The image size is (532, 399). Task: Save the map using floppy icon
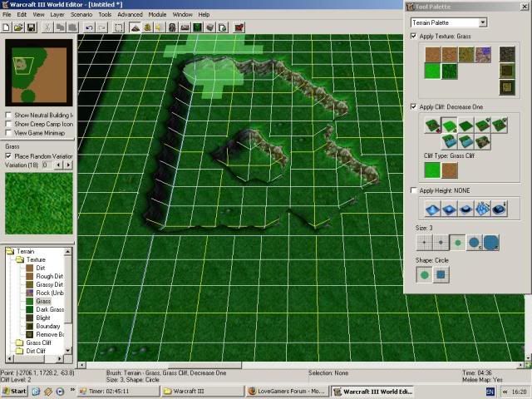tap(32, 27)
